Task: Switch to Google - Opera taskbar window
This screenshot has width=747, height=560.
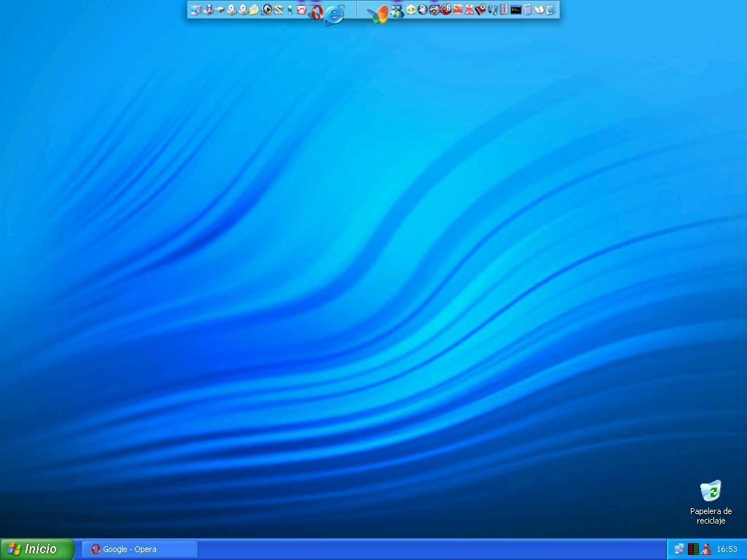Action: point(140,549)
